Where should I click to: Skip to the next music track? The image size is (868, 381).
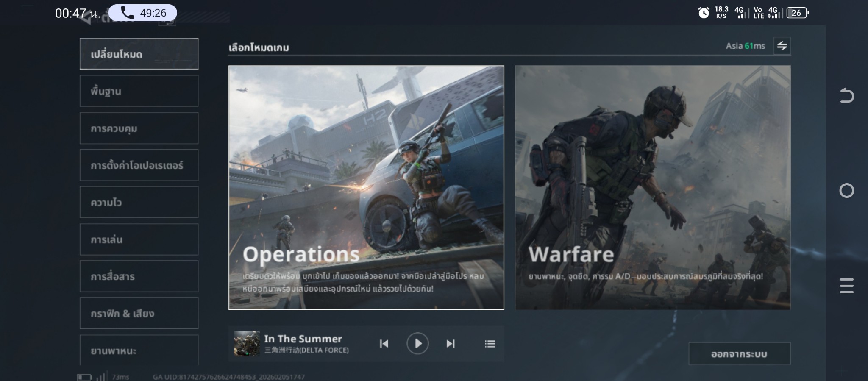451,344
